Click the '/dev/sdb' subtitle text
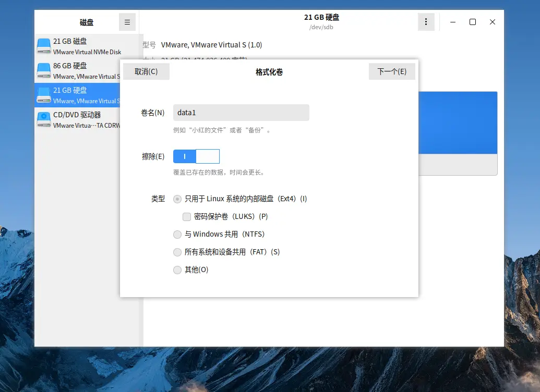This screenshot has width=540, height=392. [321, 27]
